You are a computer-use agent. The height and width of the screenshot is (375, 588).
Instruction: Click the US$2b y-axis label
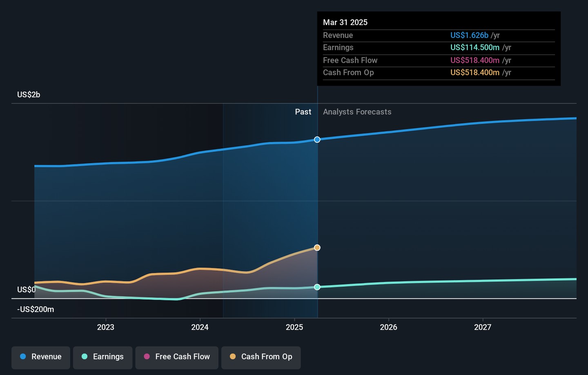pos(29,95)
